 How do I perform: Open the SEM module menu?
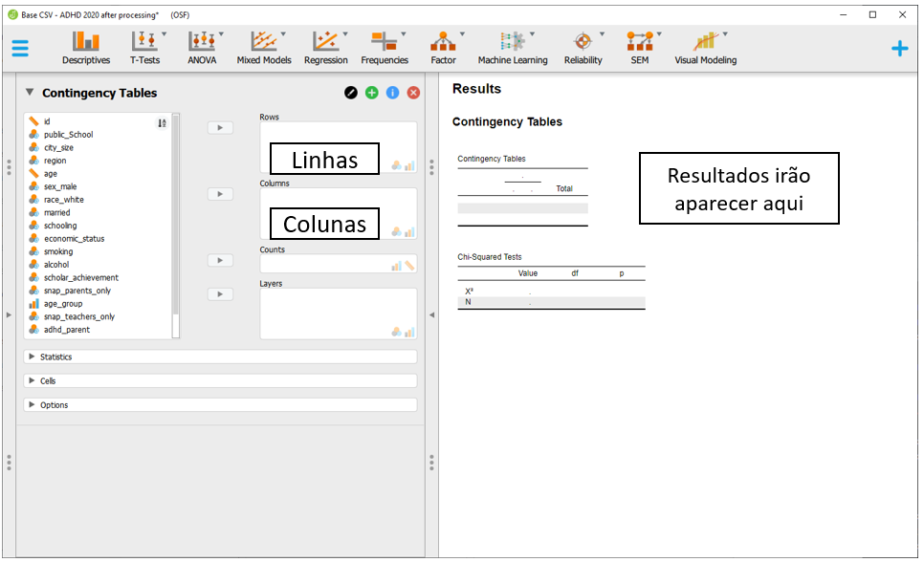(x=639, y=48)
